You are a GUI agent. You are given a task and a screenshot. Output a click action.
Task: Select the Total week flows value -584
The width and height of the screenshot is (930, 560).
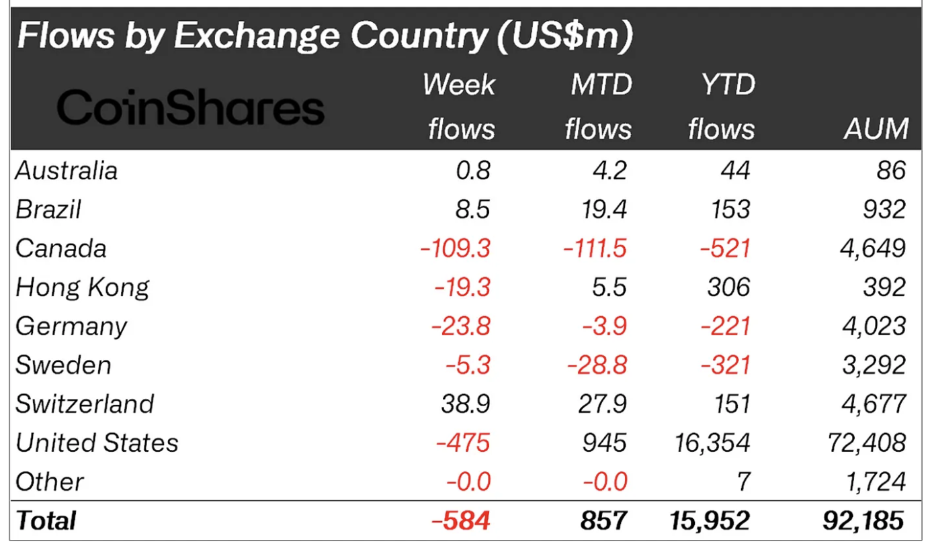point(464,520)
